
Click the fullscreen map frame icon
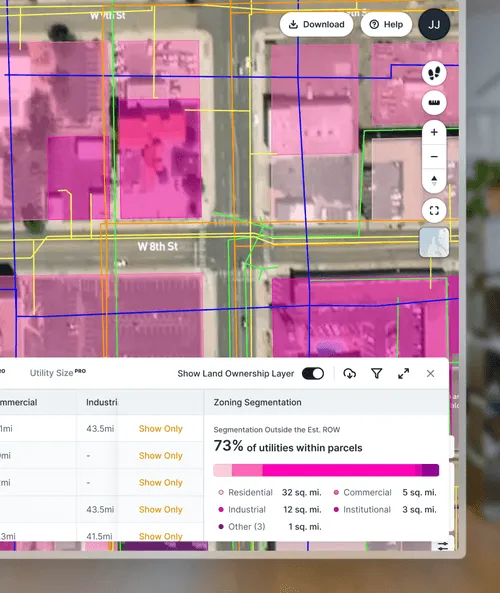click(x=434, y=211)
